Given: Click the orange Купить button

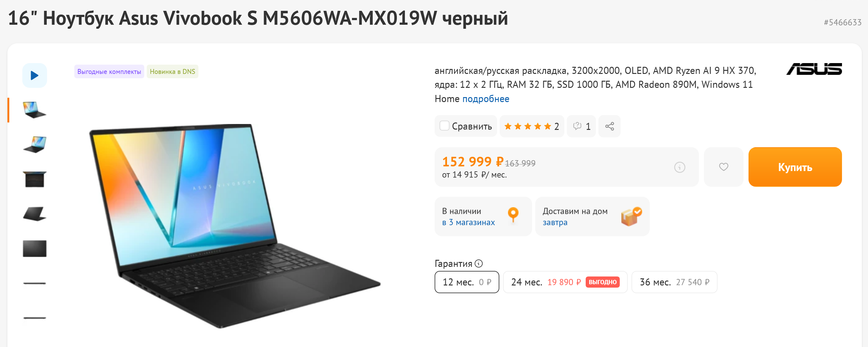Looking at the screenshot, I should coord(795,167).
